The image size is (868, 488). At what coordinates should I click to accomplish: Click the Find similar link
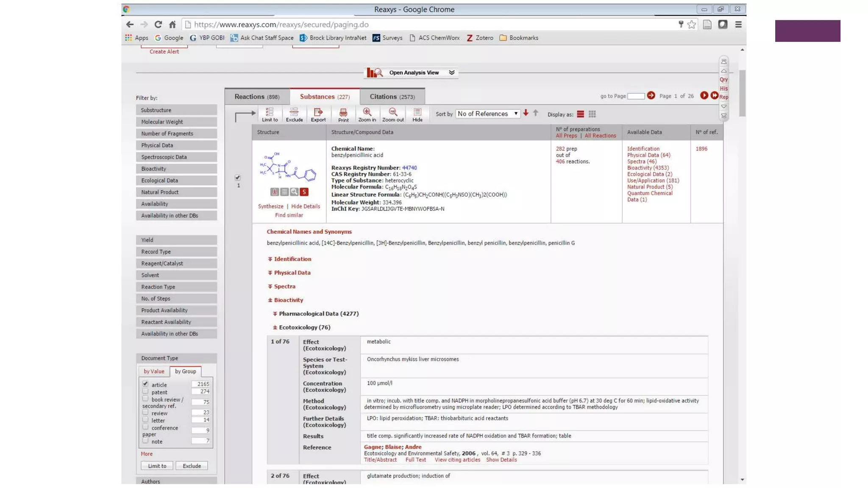tap(289, 215)
